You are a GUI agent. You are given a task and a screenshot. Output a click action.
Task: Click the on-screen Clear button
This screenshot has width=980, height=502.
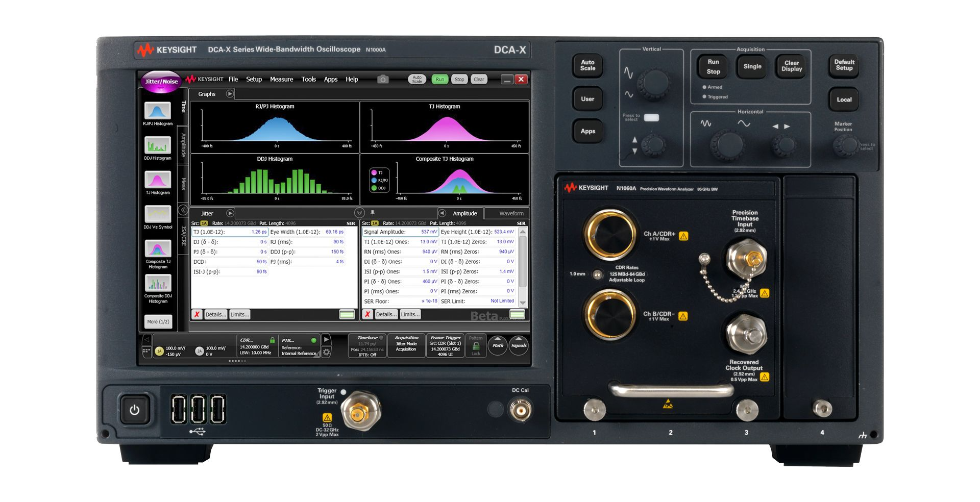[x=479, y=79]
